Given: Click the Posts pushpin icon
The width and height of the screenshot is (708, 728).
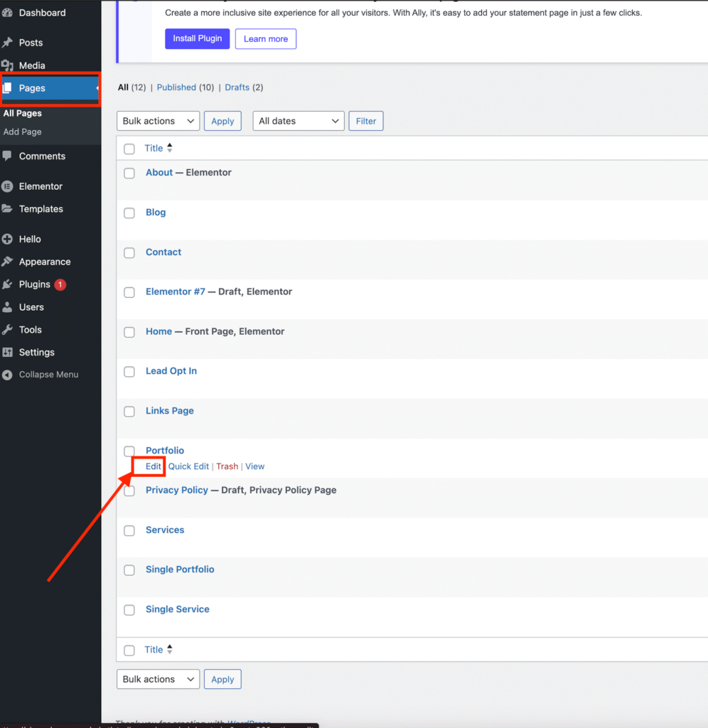Looking at the screenshot, I should tap(7, 43).
